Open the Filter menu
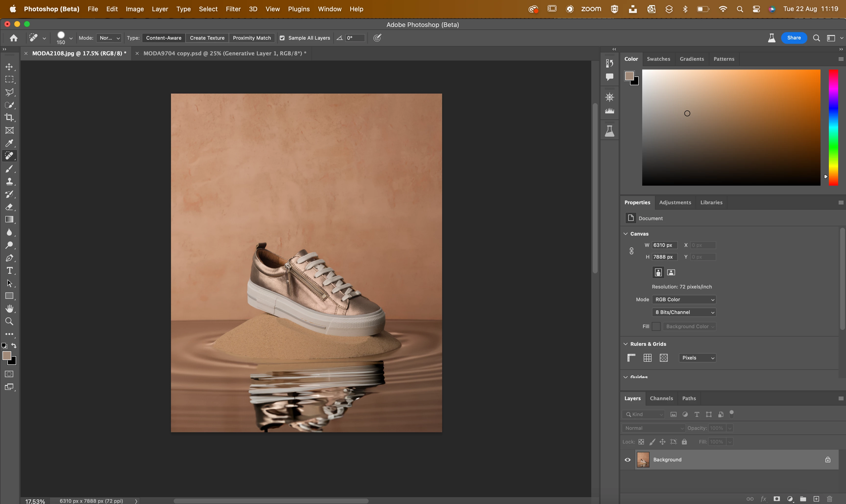The height and width of the screenshot is (504, 846). tap(233, 9)
